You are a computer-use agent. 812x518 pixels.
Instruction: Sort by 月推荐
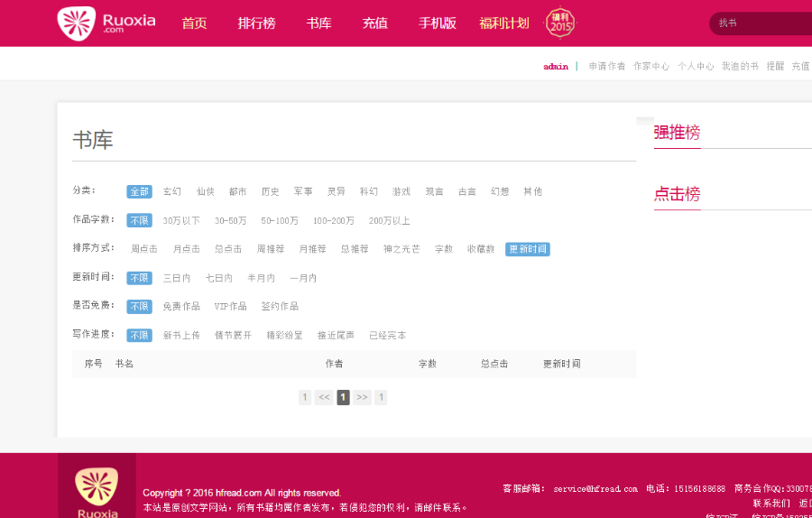[x=312, y=249]
